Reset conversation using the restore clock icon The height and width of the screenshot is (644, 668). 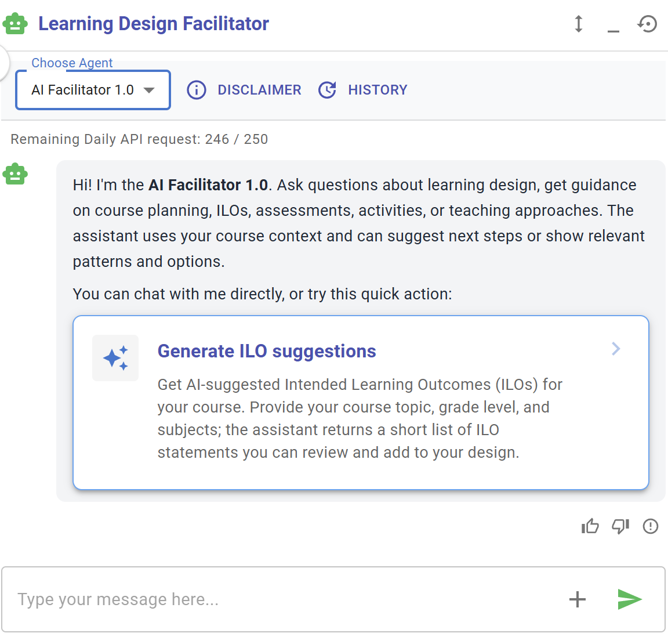[x=648, y=24]
